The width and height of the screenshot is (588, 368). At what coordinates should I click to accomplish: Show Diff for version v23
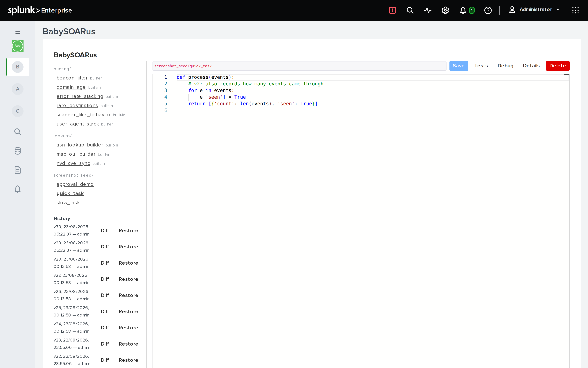[x=105, y=344]
